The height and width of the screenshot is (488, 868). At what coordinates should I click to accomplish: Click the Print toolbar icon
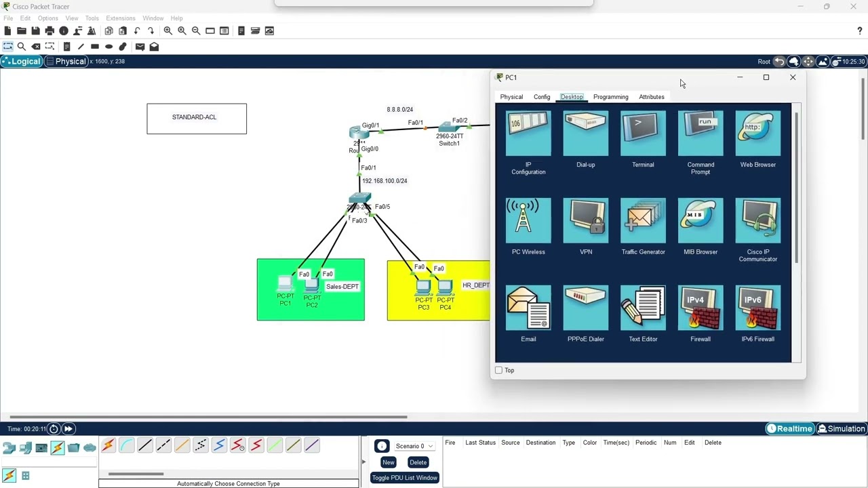pyautogui.click(x=50, y=30)
